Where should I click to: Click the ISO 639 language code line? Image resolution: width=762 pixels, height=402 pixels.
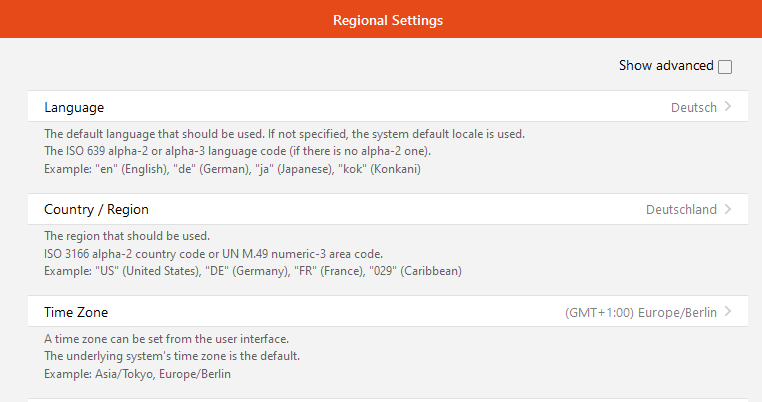238,151
